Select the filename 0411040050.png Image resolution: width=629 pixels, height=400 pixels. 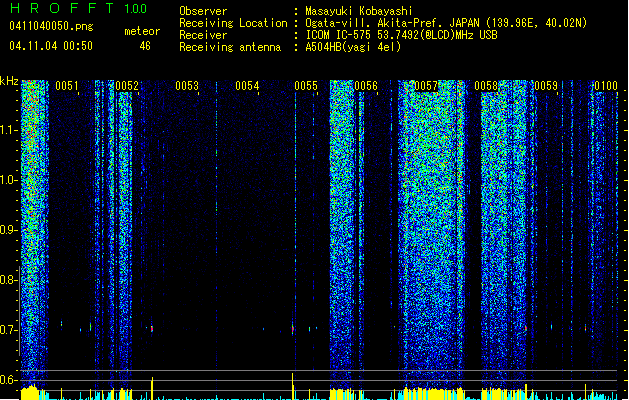coord(51,26)
